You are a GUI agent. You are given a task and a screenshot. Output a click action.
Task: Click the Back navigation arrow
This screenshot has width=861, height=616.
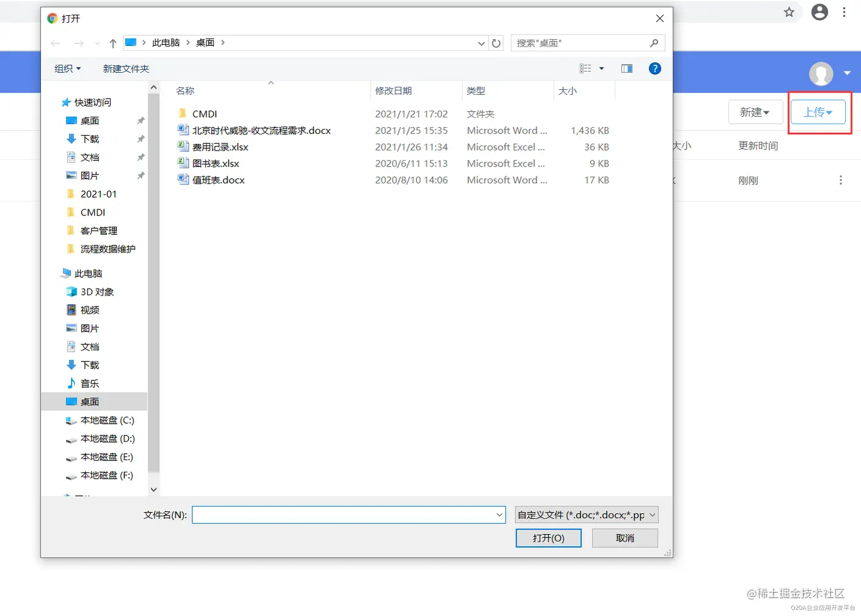[x=56, y=43]
